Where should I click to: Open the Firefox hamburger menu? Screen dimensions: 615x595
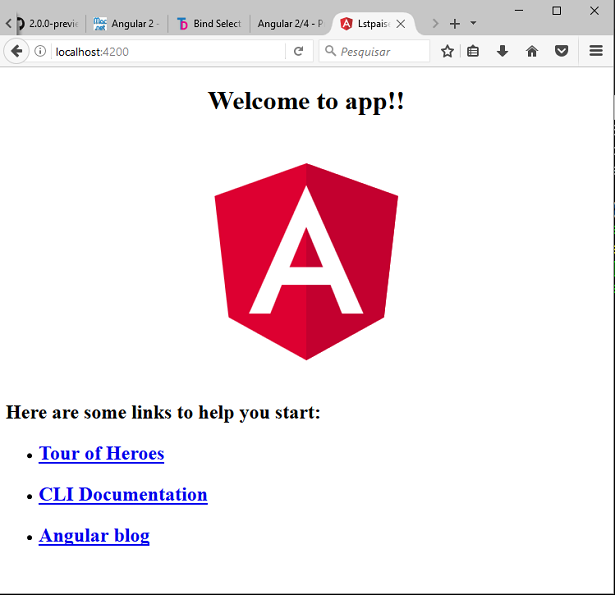point(596,51)
